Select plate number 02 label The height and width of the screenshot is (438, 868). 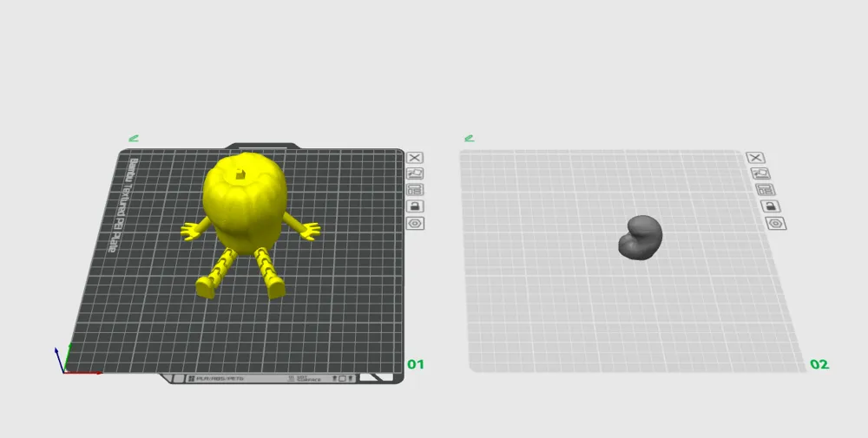pos(819,364)
